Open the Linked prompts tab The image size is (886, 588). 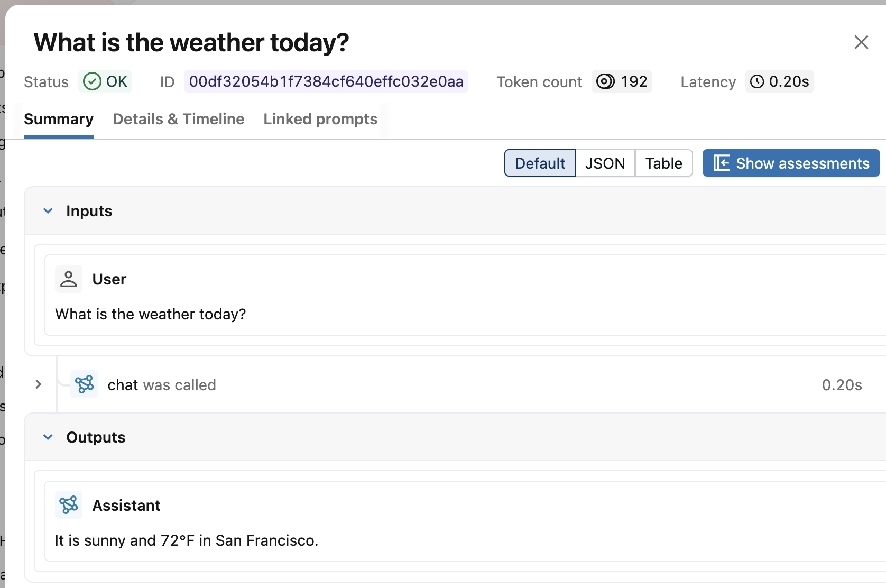[x=320, y=119]
